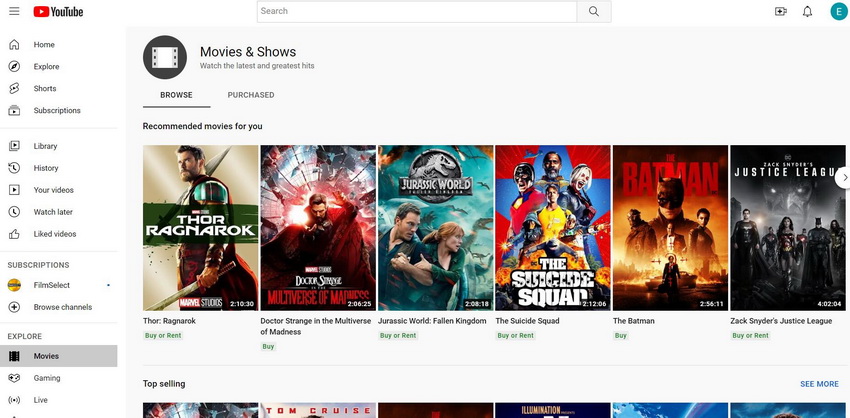
Task: Open the Create video camera icon
Action: click(780, 11)
